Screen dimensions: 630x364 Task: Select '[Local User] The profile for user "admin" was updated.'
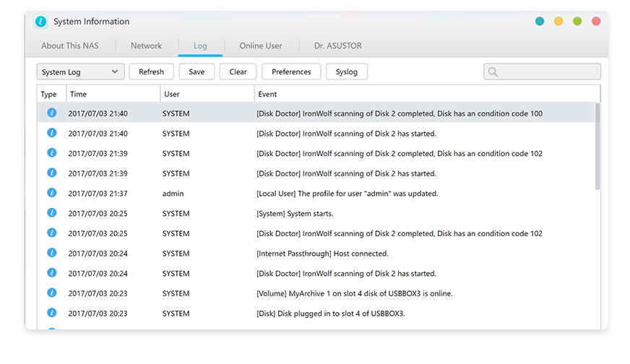click(347, 194)
